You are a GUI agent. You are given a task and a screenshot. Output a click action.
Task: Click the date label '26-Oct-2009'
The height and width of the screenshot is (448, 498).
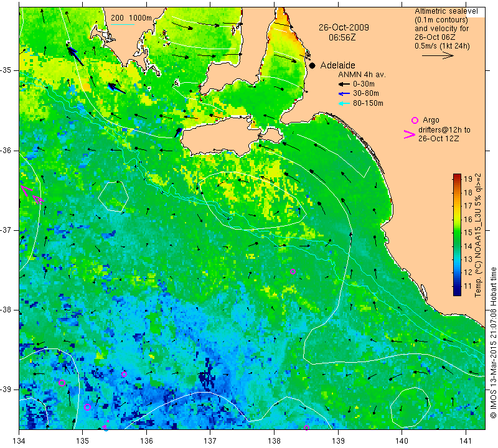tap(344, 27)
